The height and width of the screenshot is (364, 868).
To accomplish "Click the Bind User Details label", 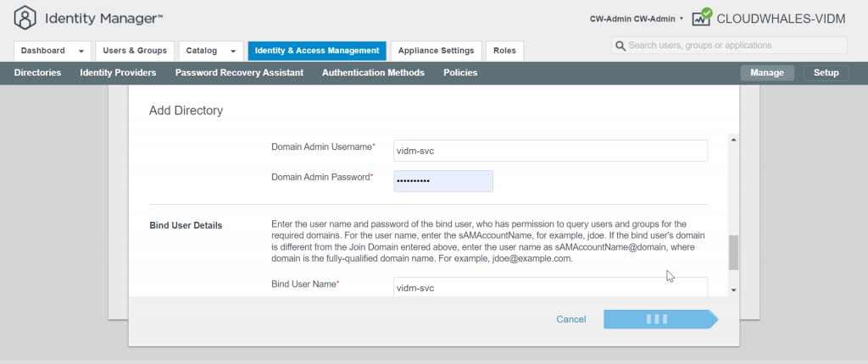I will (186, 226).
